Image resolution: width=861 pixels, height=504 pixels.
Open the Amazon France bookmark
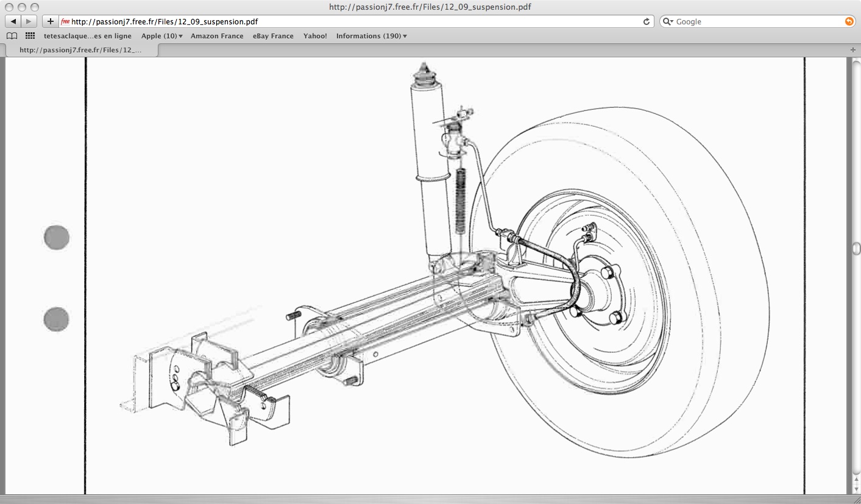pos(217,36)
